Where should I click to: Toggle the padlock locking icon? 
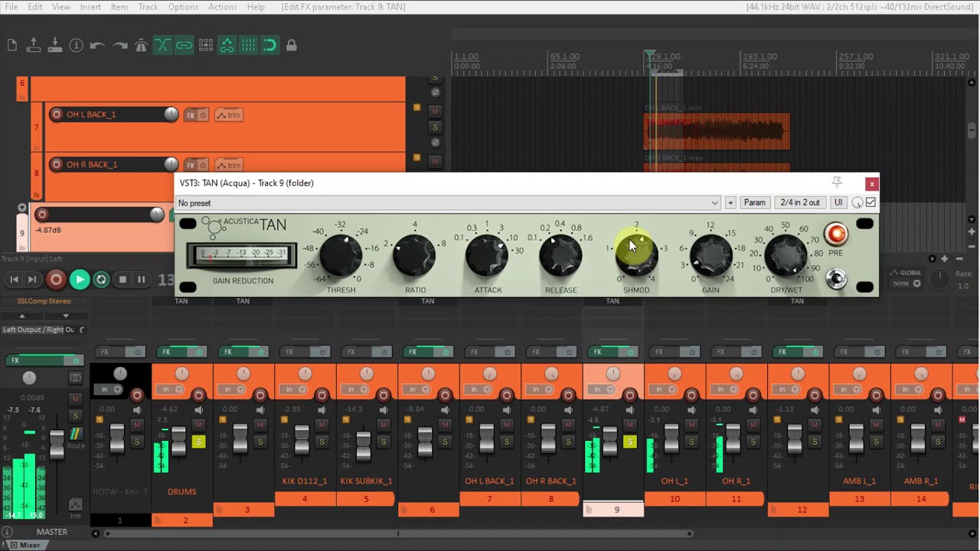pos(292,46)
